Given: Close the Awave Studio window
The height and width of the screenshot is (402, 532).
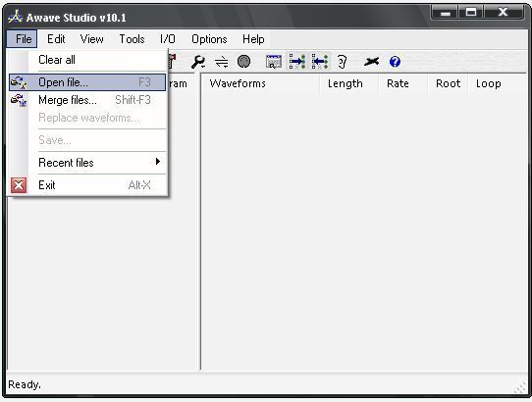Looking at the screenshot, I should tap(503, 13).
